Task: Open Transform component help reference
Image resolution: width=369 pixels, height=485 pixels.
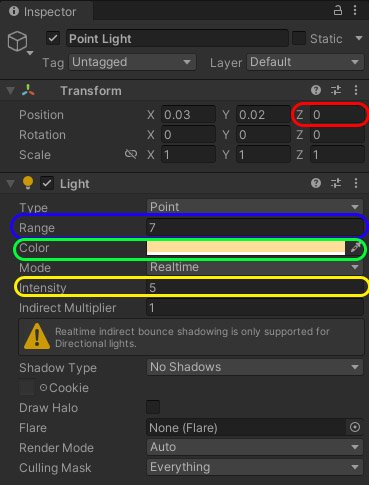Action: click(316, 90)
